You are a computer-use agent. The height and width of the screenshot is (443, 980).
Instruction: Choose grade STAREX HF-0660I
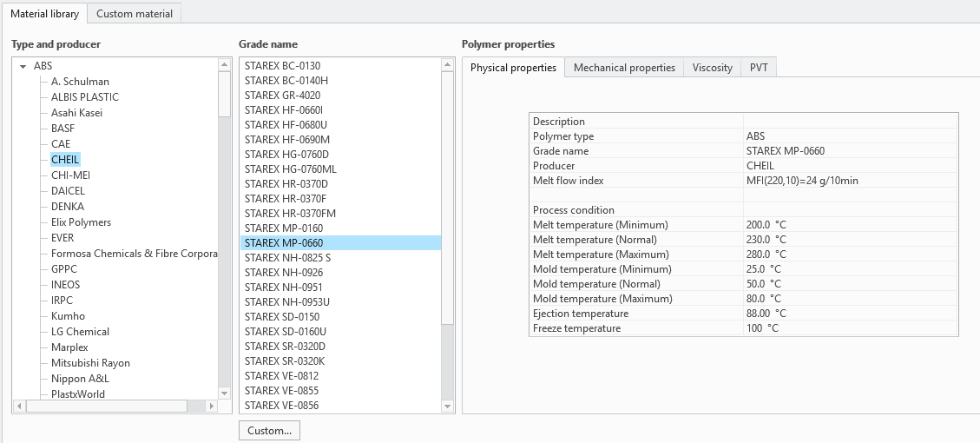click(340, 110)
